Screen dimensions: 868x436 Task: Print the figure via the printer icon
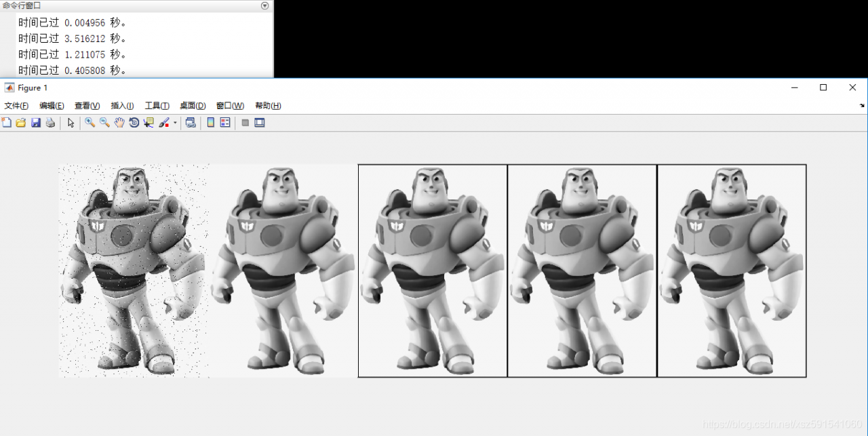[50, 123]
